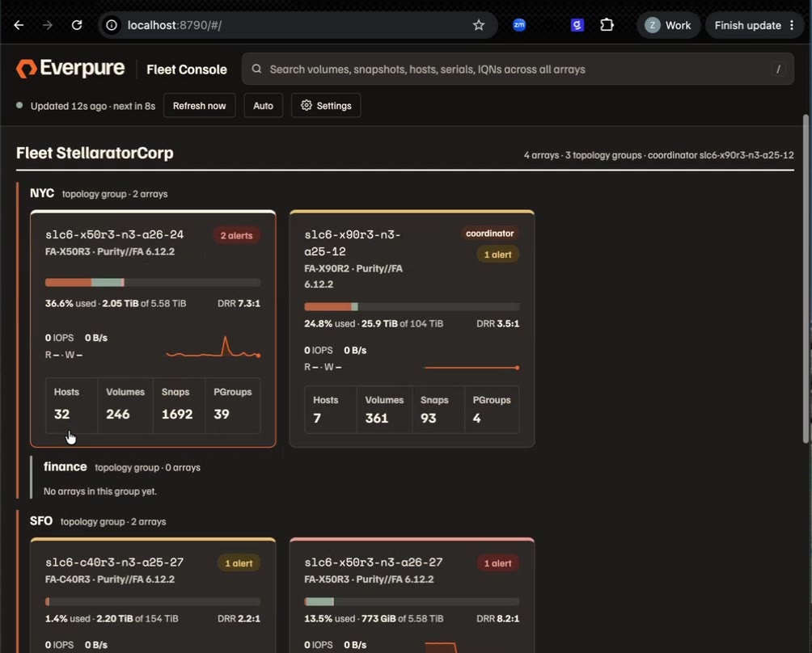This screenshot has width=812, height=653.
Task: Click the SFO topology group heading
Action: coord(41,520)
